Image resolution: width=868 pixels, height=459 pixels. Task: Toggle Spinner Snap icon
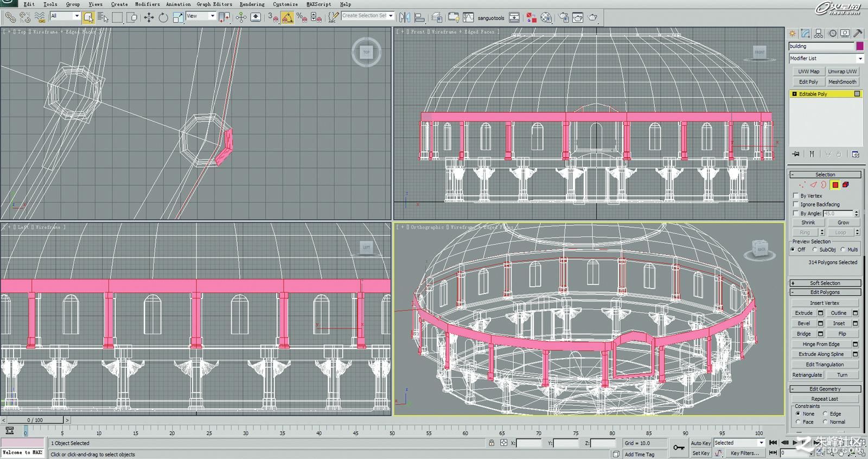tap(316, 17)
